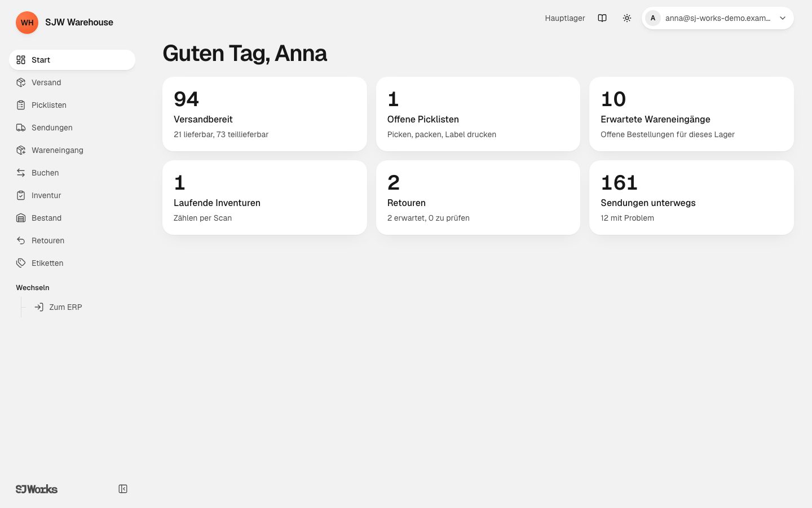812x508 pixels.
Task: Open the Versand menu item
Action: point(72,82)
